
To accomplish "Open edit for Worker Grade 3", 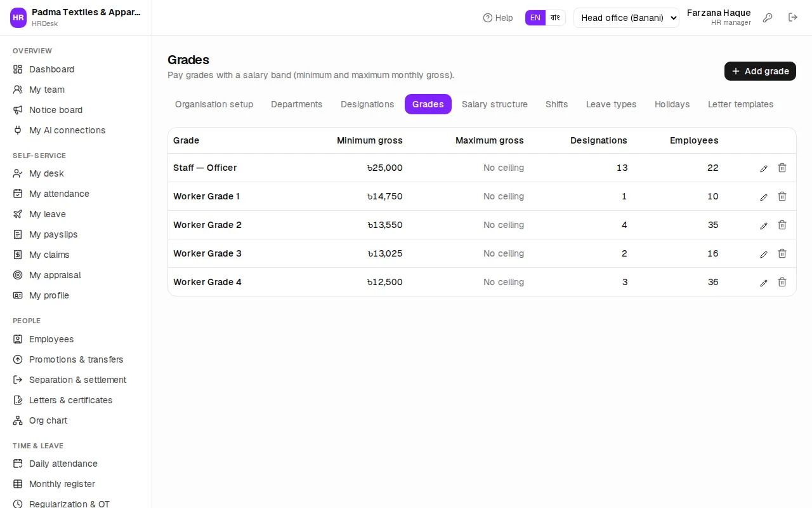I will pyautogui.click(x=764, y=254).
